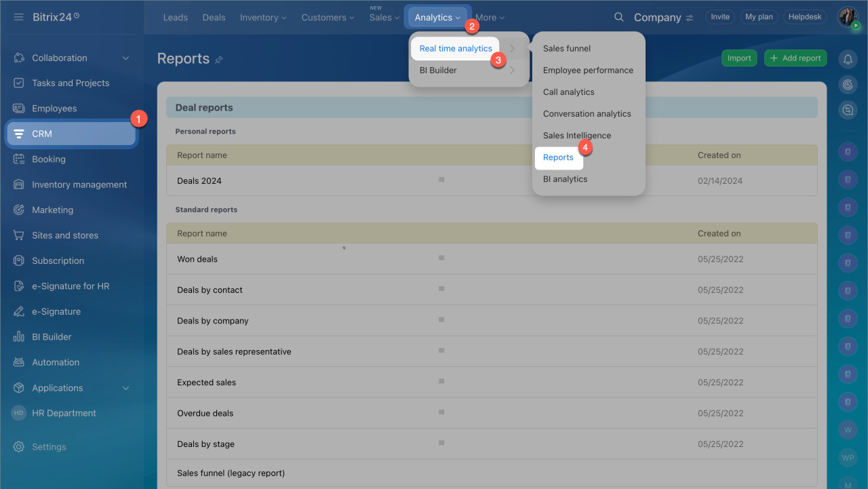
Task: Open the Inventory dropdown in top menu
Action: [x=263, y=18]
